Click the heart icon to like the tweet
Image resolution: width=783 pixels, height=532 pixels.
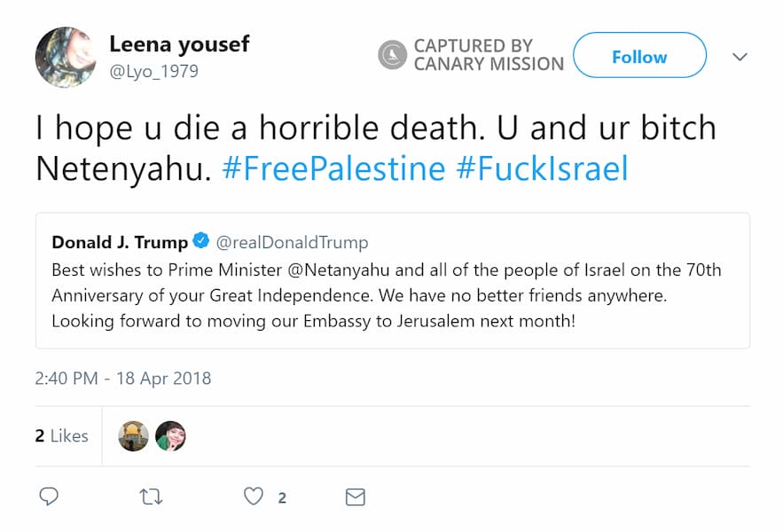click(253, 497)
